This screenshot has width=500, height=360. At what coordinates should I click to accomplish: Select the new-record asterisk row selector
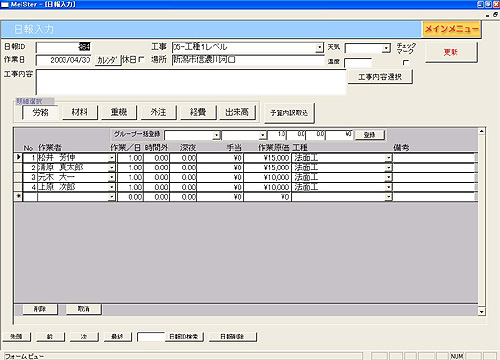(18, 197)
